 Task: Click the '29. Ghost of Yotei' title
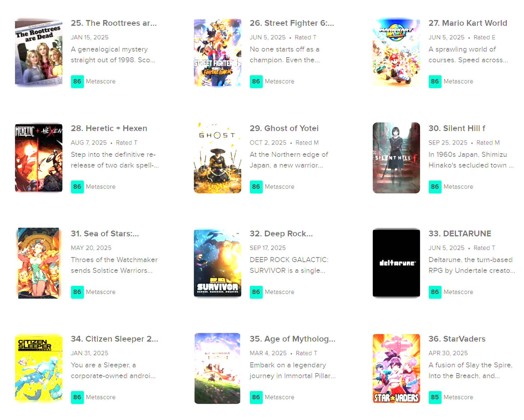pyautogui.click(x=284, y=128)
